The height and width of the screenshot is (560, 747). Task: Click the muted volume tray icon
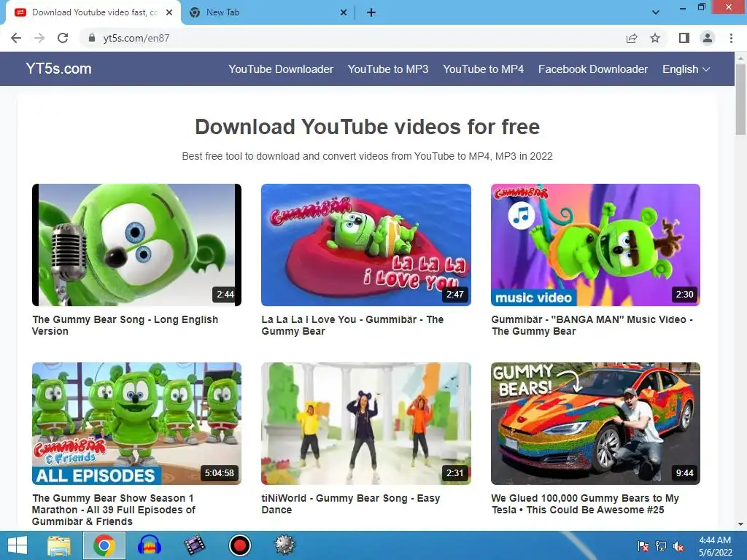[678, 545]
